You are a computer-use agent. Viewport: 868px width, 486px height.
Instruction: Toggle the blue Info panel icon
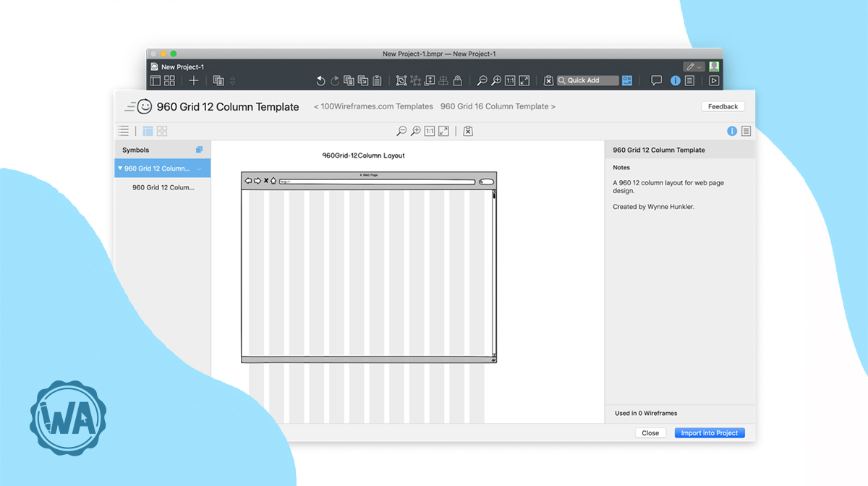(733, 131)
